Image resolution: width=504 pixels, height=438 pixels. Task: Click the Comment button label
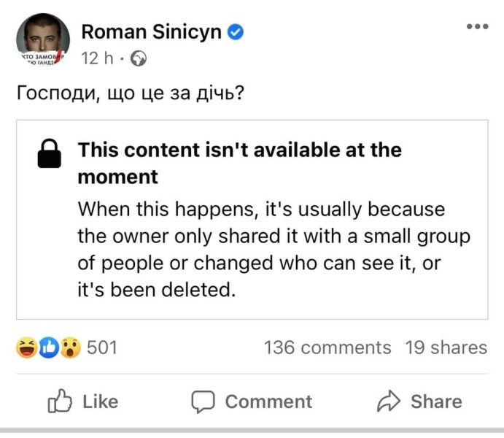coord(268,401)
